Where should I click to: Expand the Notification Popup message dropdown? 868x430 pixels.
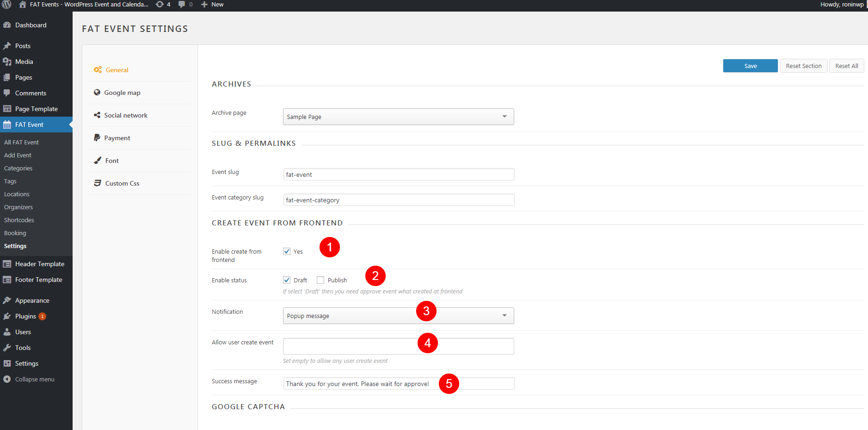coord(398,316)
